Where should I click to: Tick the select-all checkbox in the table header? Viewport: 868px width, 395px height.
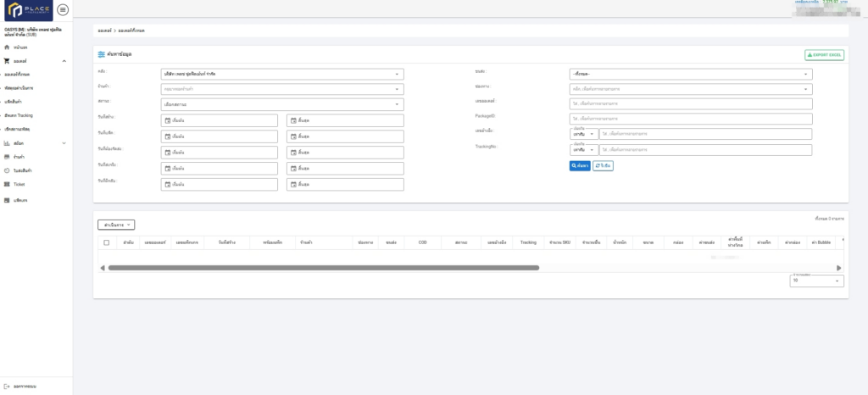pyautogui.click(x=106, y=242)
